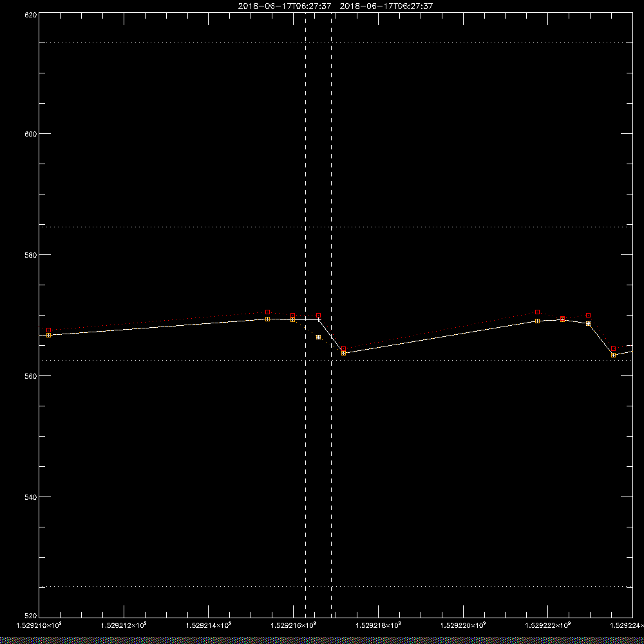This screenshot has width=644, height=644.
Task: Select the left dashed vertical cursor line
Action: click(x=305, y=315)
